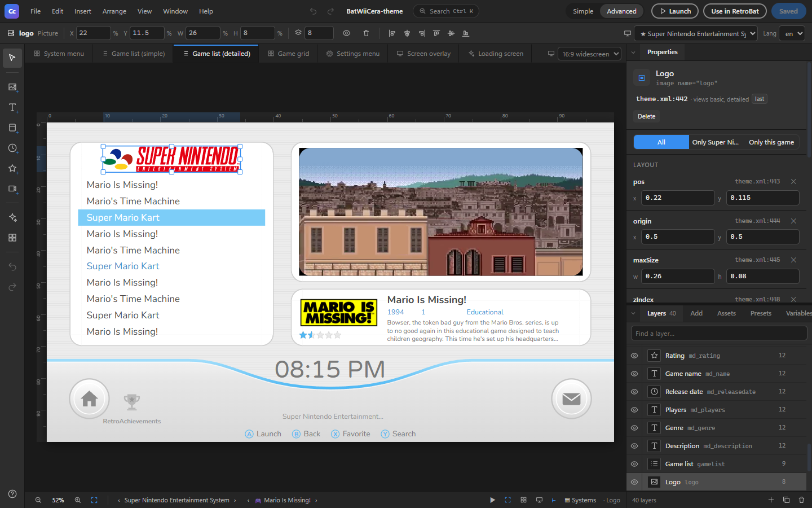
Task: Toggle the Logo layer visibility
Action: point(634,482)
